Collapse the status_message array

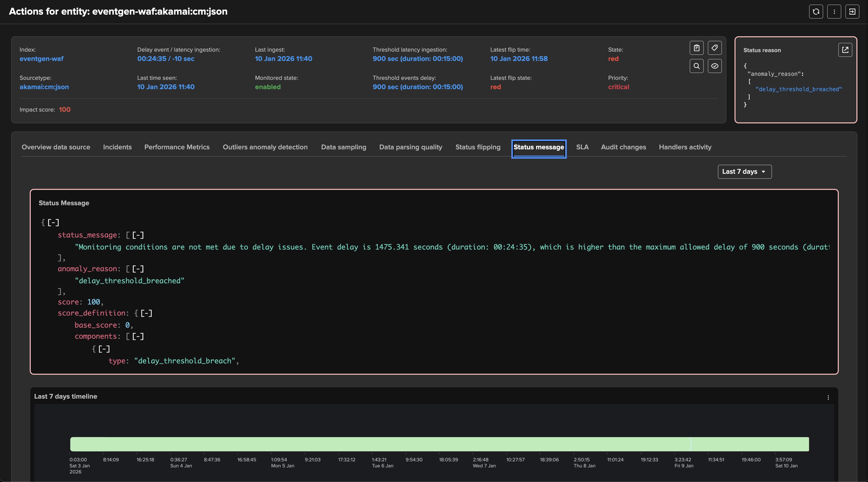tap(138, 235)
